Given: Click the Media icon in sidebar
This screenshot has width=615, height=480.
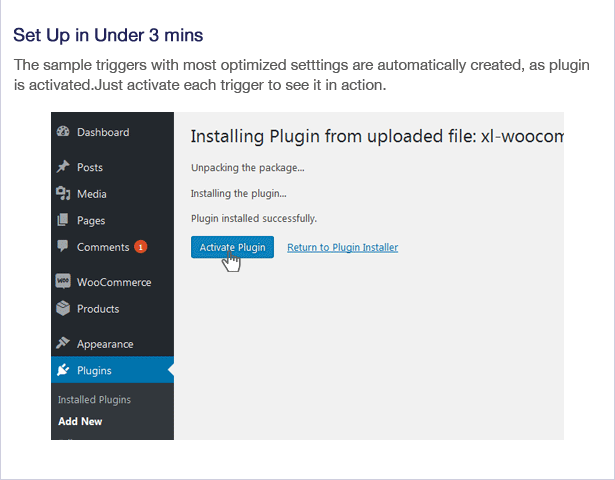Looking at the screenshot, I should point(63,193).
